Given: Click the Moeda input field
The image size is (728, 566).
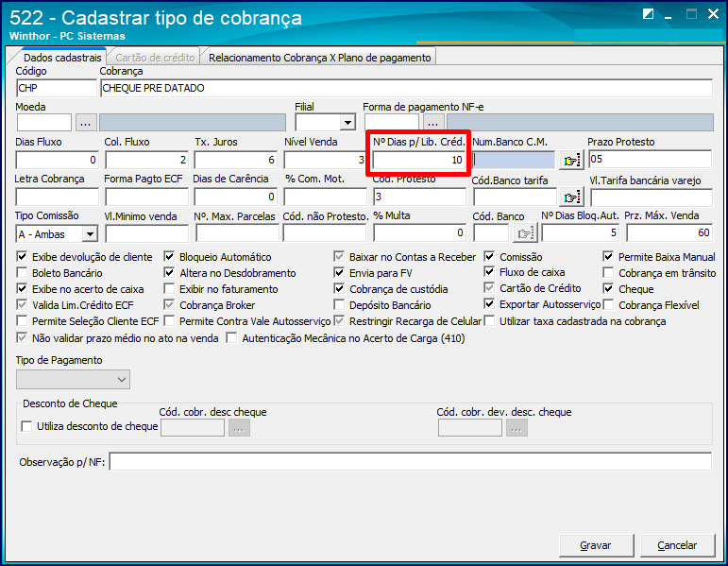Looking at the screenshot, I should click(44, 123).
